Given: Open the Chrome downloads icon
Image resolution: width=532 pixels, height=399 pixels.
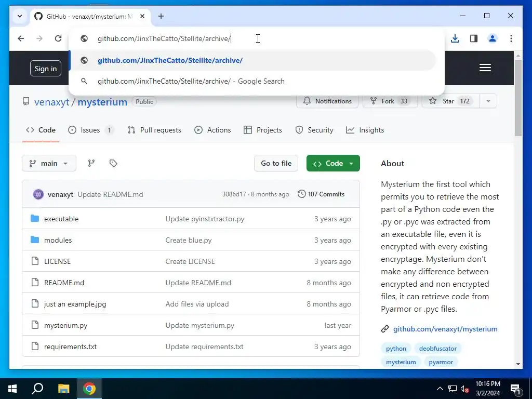Looking at the screenshot, I should pos(455,38).
